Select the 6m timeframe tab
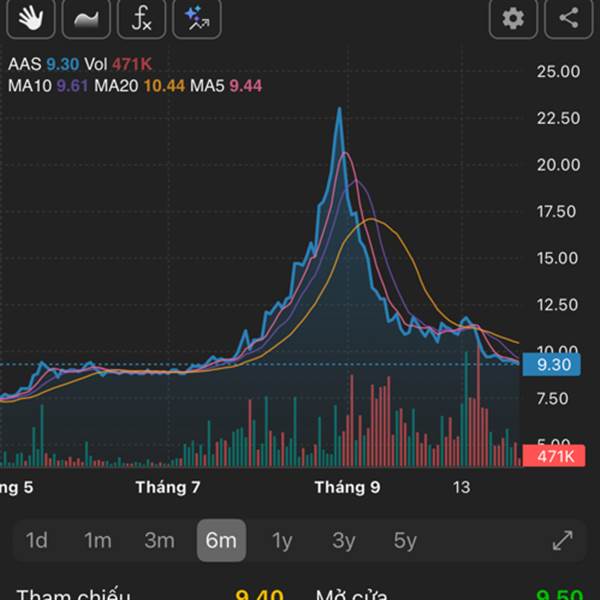Screen dimensions: 600x600 (221, 540)
